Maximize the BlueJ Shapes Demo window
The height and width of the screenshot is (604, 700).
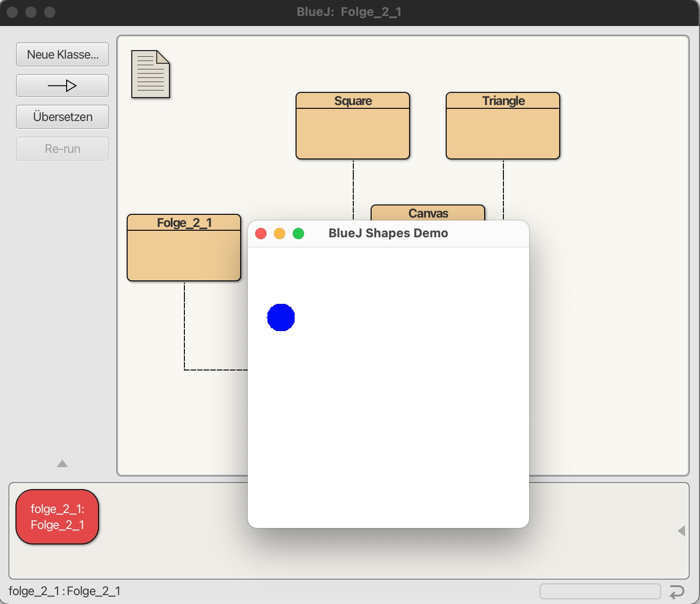(298, 234)
